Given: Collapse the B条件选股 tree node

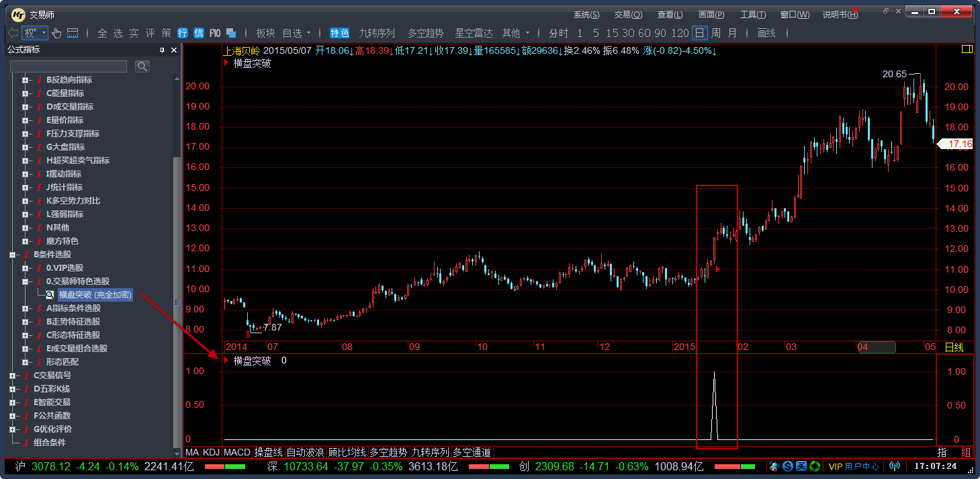Looking at the screenshot, I should [x=12, y=255].
